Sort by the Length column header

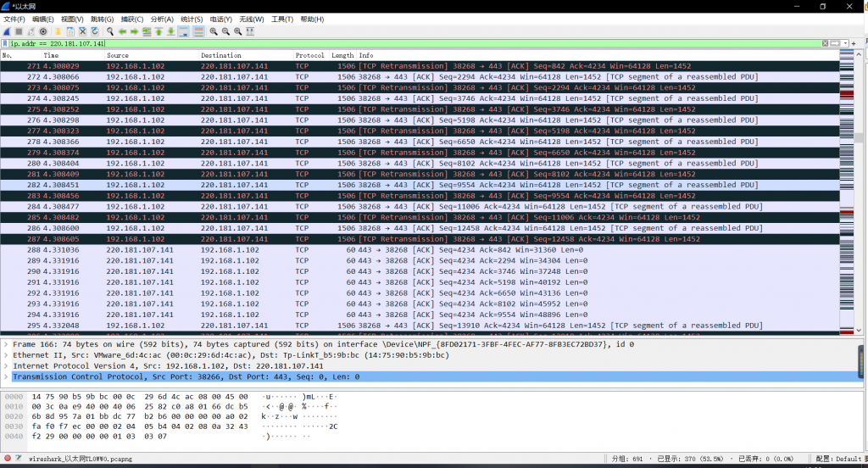point(342,55)
